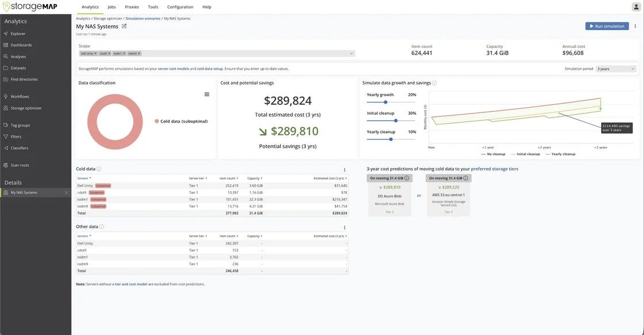Click the edit icon beside My NAS Systems
This screenshot has width=644, height=335.
(124, 26)
